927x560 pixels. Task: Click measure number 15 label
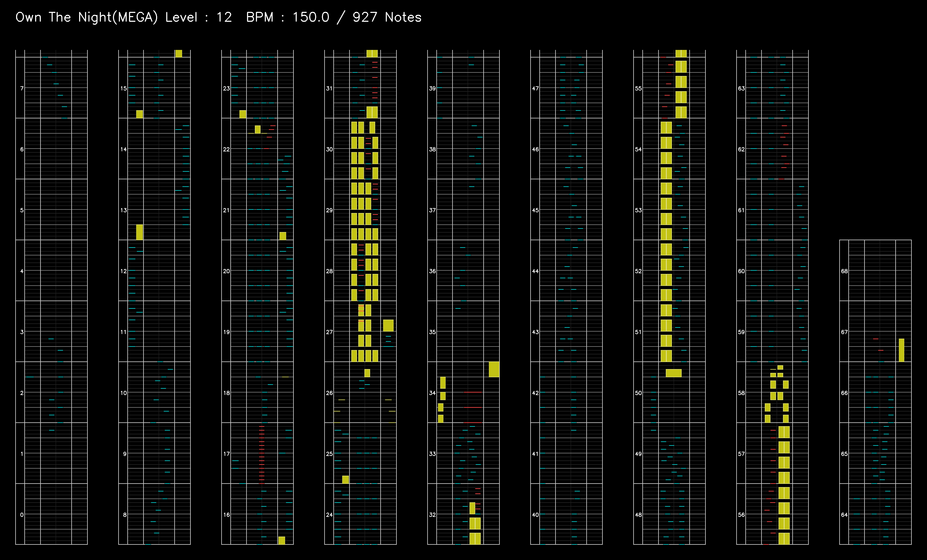click(x=123, y=88)
